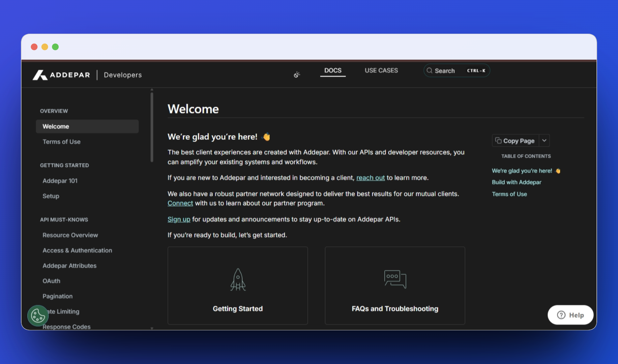Viewport: 618px width, 364px height.
Task: Open Response Codes page
Action: 66,327
